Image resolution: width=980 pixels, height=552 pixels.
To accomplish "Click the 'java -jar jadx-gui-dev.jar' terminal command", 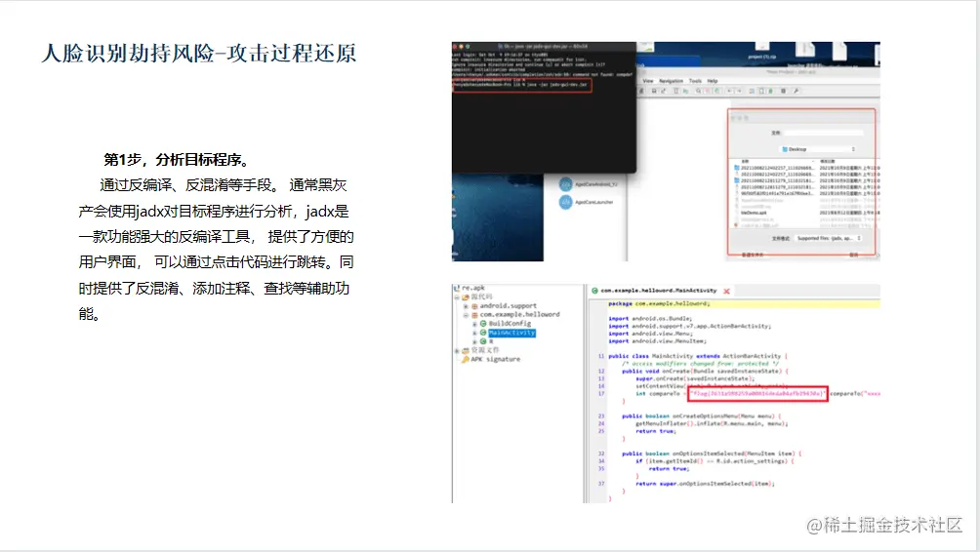I will (556, 84).
